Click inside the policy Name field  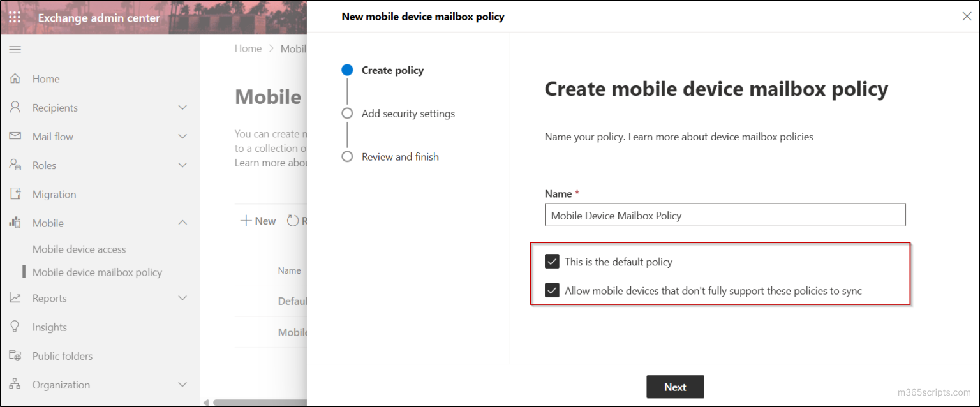(725, 215)
